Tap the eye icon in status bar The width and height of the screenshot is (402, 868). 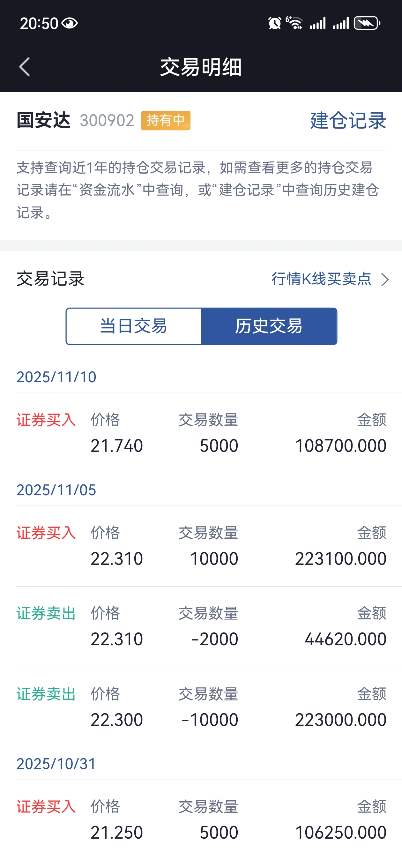tap(70, 23)
